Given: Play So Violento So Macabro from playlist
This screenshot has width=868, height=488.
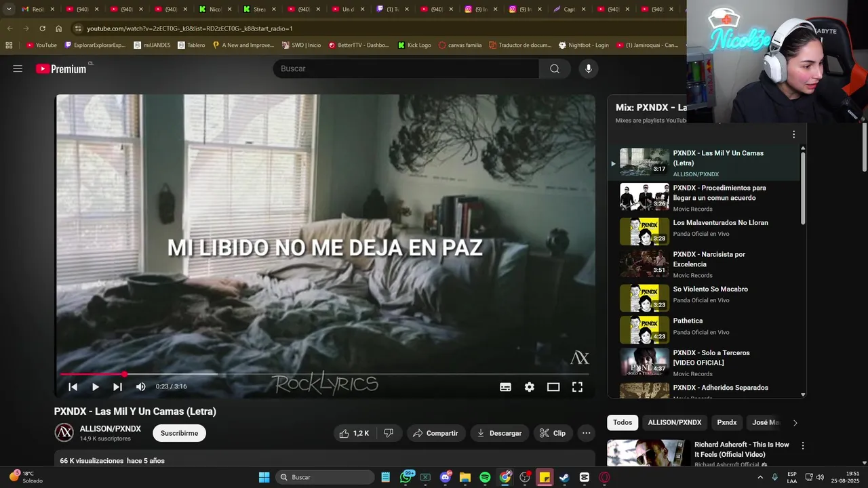Looking at the screenshot, I should [x=705, y=297].
